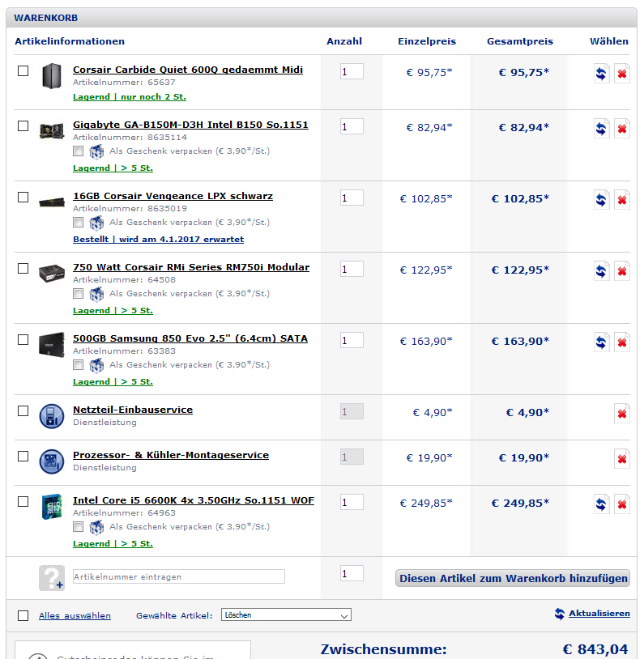Delete Corsair Carbide Quiet 600Q with the red X

pos(622,74)
